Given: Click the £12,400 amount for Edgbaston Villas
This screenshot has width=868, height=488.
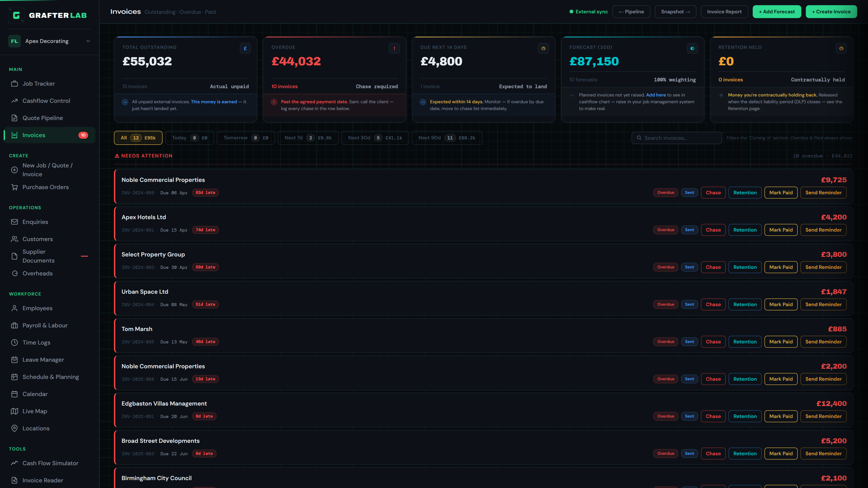Looking at the screenshot, I should (x=831, y=404).
